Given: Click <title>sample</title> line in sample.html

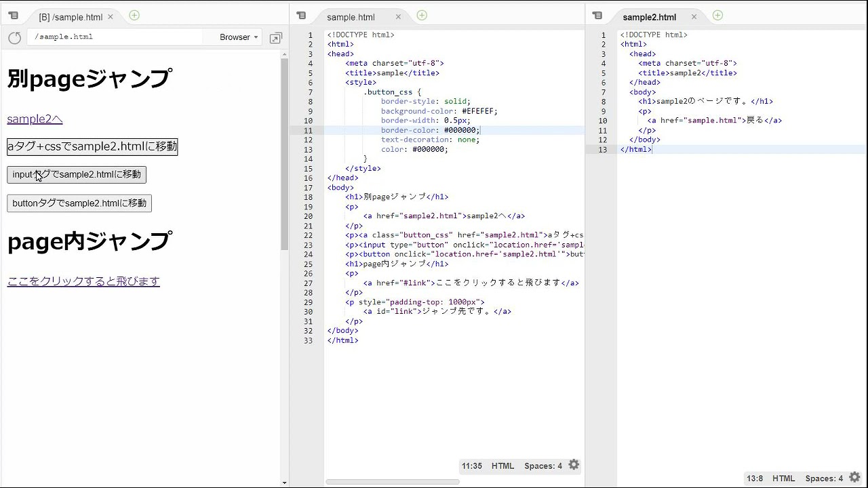Looking at the screenshot, I should click(x=392, y=73).
